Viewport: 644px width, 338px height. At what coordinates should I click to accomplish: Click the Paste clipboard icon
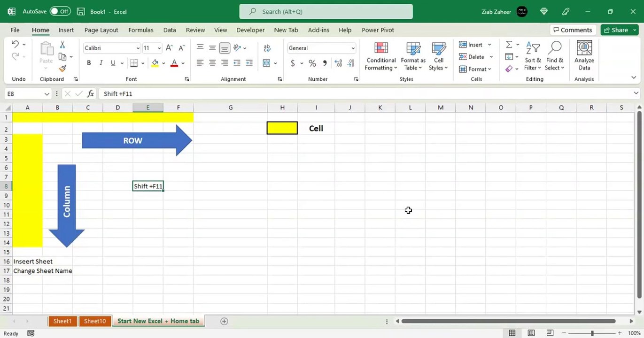click(x=46, y=49)
